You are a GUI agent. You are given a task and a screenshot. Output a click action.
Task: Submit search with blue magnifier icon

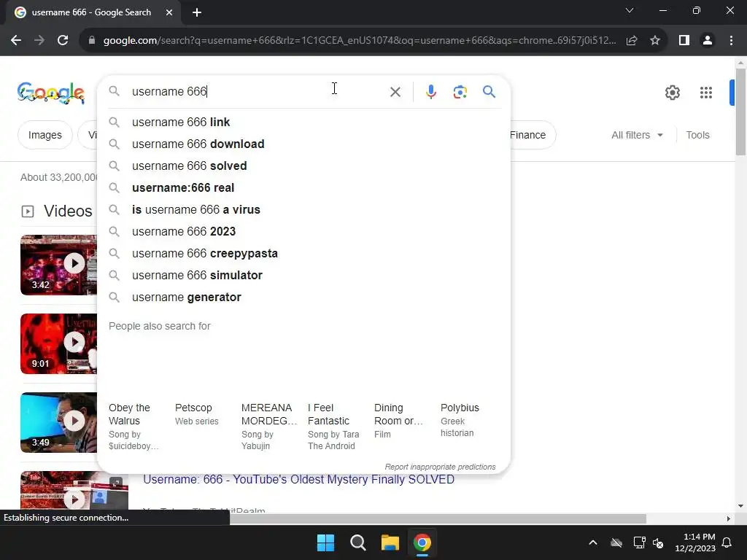point(489,91)
